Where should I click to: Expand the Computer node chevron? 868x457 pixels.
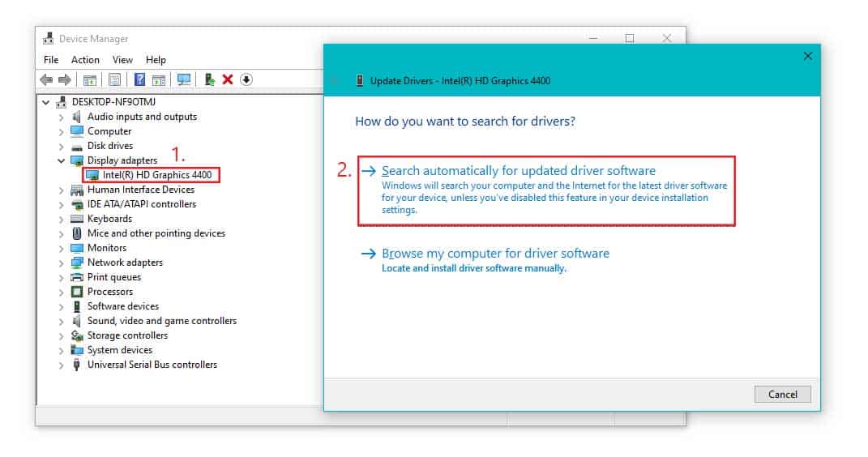62,132
